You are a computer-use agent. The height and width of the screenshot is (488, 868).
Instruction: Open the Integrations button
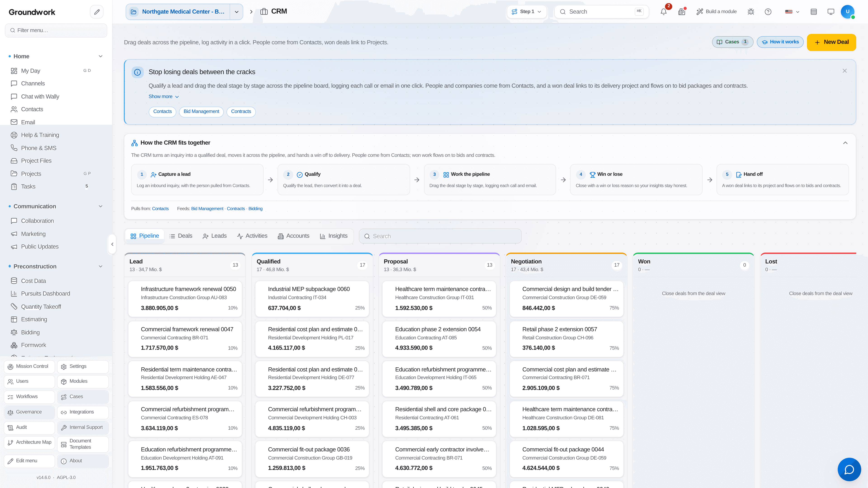click(x=83, y=412)
